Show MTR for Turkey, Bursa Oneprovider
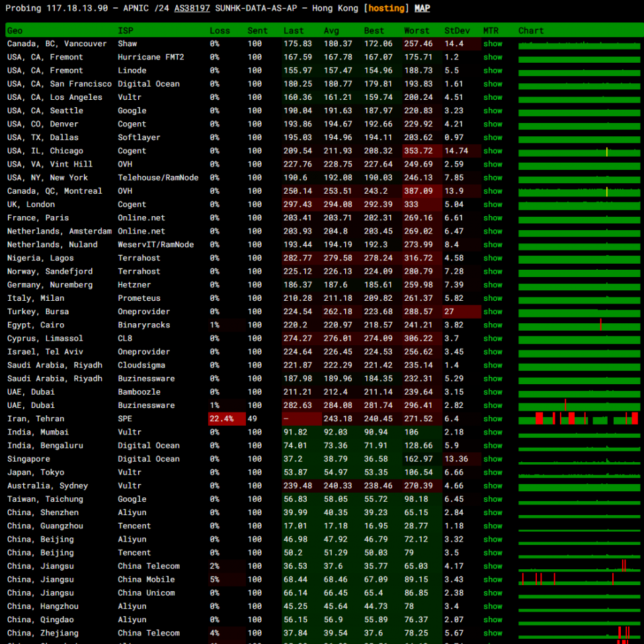 point(493,311)
